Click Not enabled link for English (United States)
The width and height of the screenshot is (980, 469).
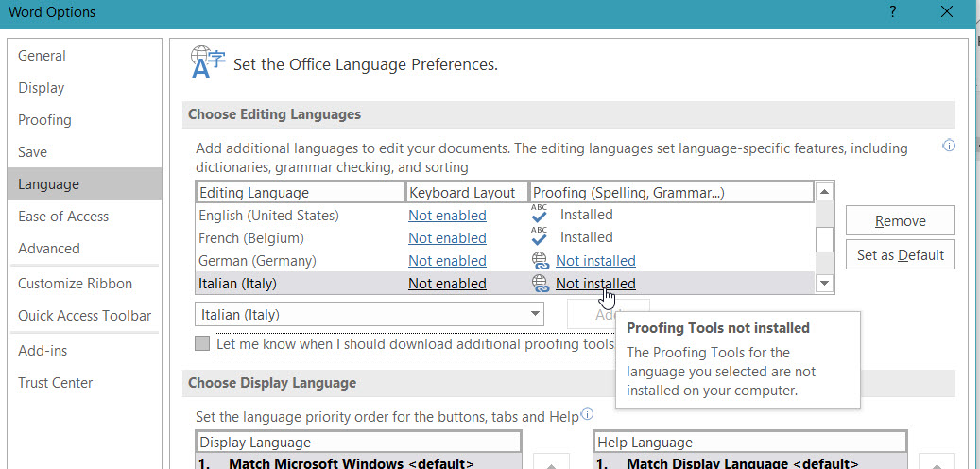[447, 215]
